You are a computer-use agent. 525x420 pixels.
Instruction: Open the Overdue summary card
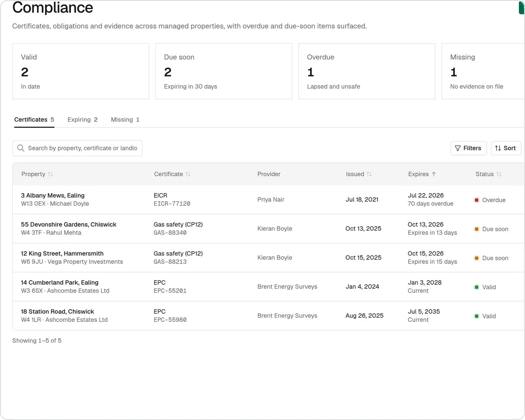[x=367, y=71]
